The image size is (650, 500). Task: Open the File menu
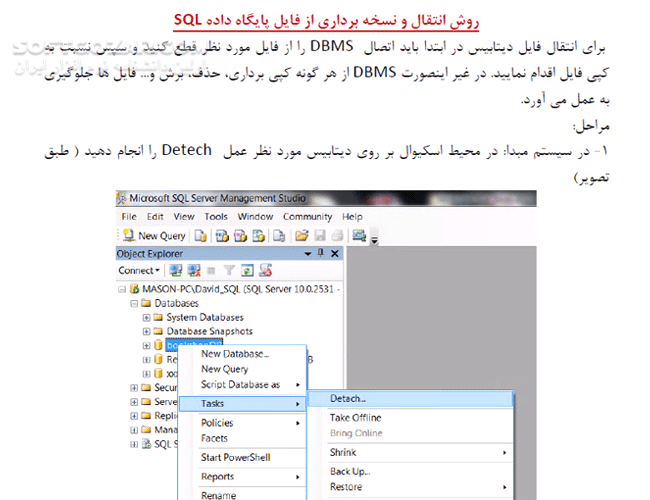click(129, 216)
